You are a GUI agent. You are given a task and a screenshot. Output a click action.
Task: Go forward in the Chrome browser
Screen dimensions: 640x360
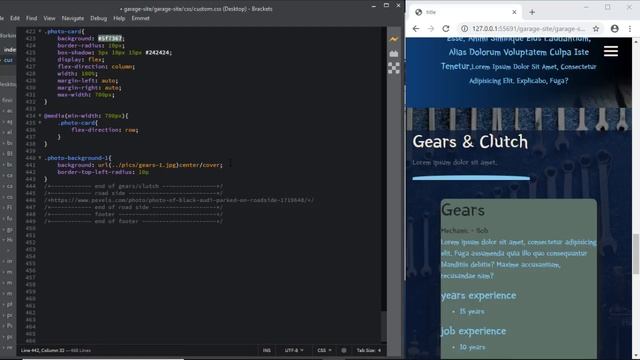[x=431, y=29]
